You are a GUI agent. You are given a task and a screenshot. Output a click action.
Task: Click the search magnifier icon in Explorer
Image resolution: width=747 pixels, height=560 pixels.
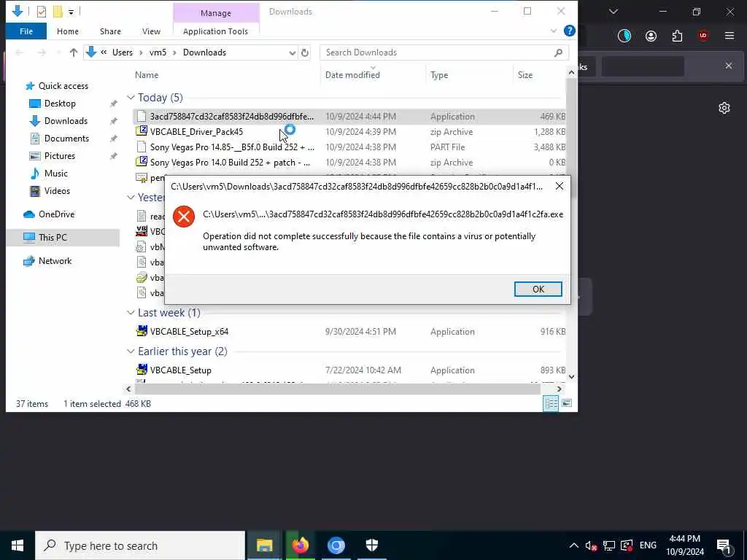558,52
